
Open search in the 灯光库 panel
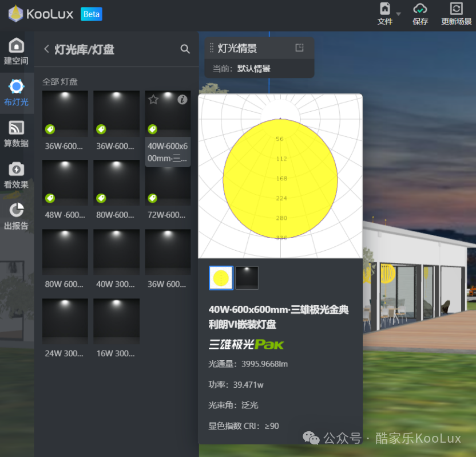185,49
